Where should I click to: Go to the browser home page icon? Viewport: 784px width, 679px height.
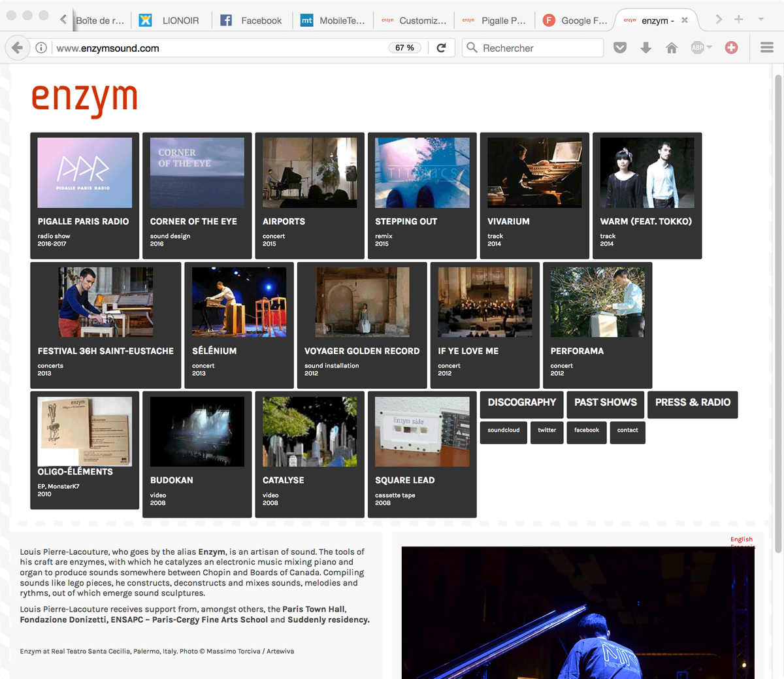pos(672,48)
